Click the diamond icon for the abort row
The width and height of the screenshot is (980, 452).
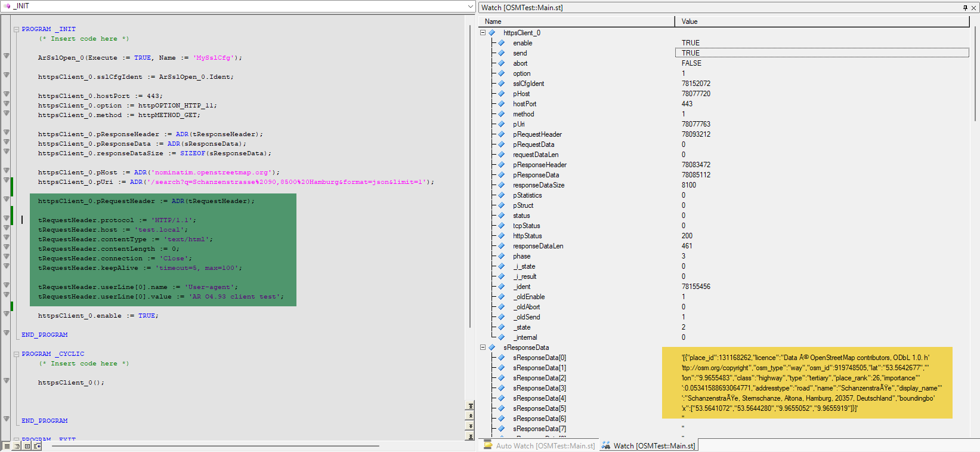[x=502, y=63]
